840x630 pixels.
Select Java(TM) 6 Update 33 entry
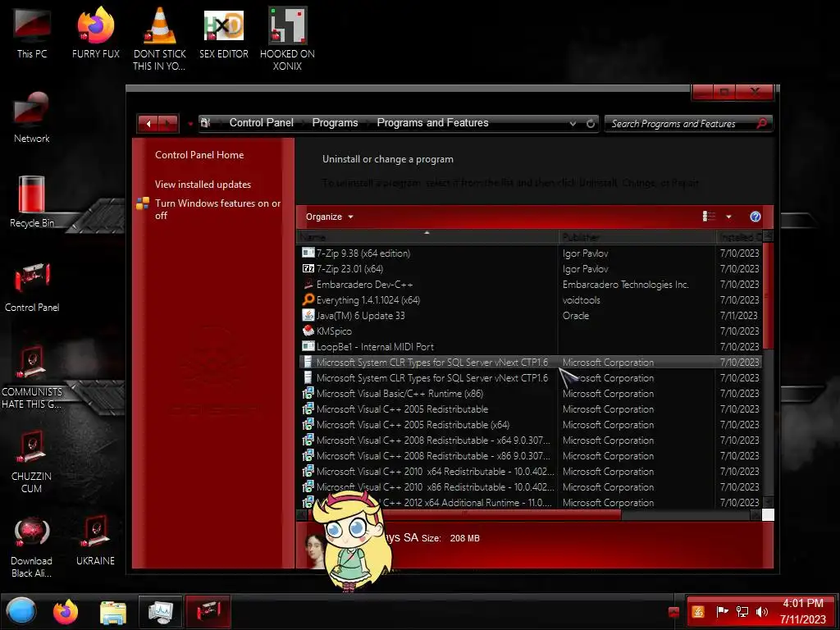(x=530, y=316)
